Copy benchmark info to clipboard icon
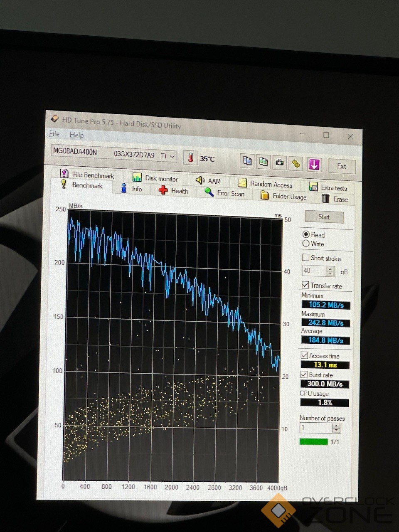 (247, 161)
